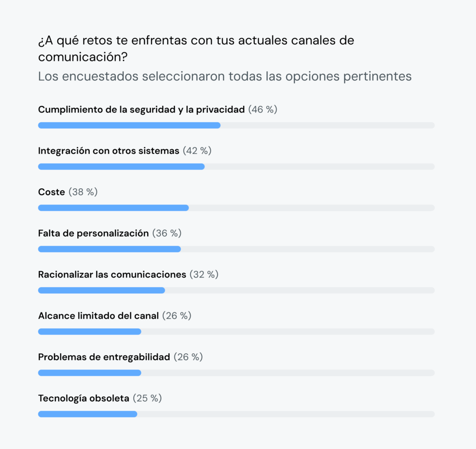Select the 'Cumplimiento de la seguridad y la privacidad' label

point(141,110)
